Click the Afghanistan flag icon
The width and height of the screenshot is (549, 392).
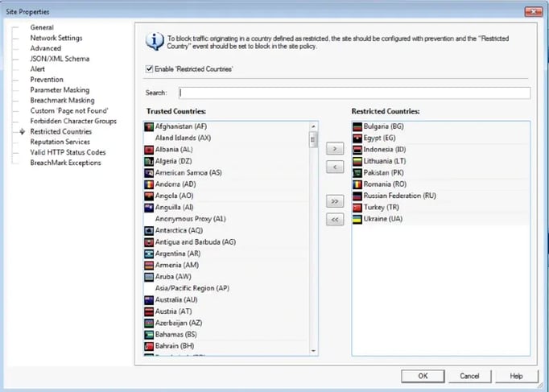(x=148, y=127)
